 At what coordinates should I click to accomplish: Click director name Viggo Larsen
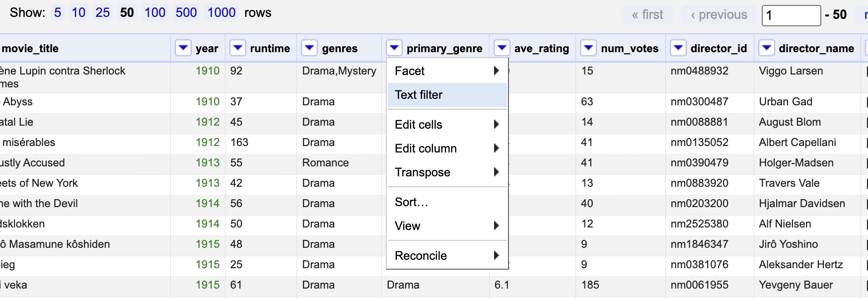791,71
